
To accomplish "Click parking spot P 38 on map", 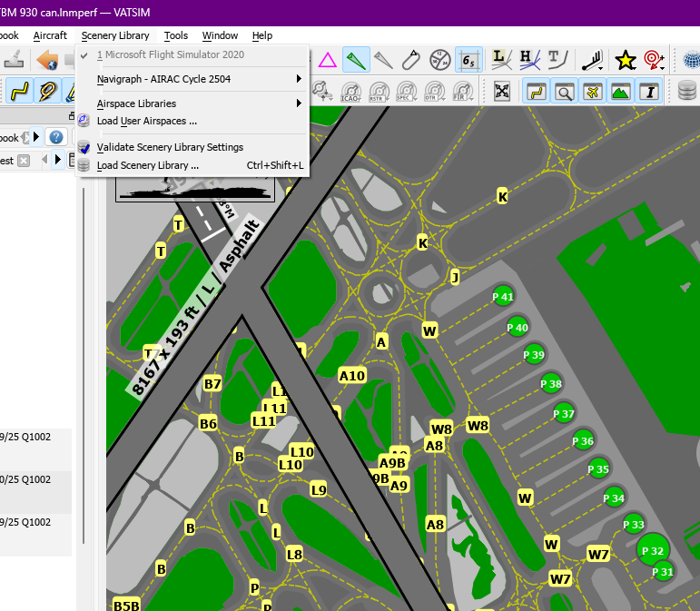I will tap(551, 384).
